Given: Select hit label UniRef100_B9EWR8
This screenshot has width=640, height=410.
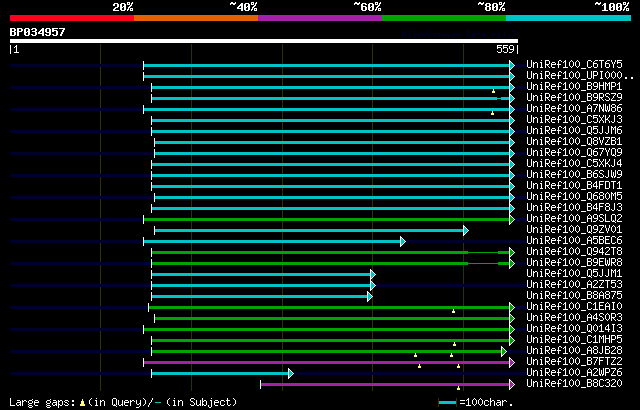Looking at the screenshot, I should (x=574, y=263).
